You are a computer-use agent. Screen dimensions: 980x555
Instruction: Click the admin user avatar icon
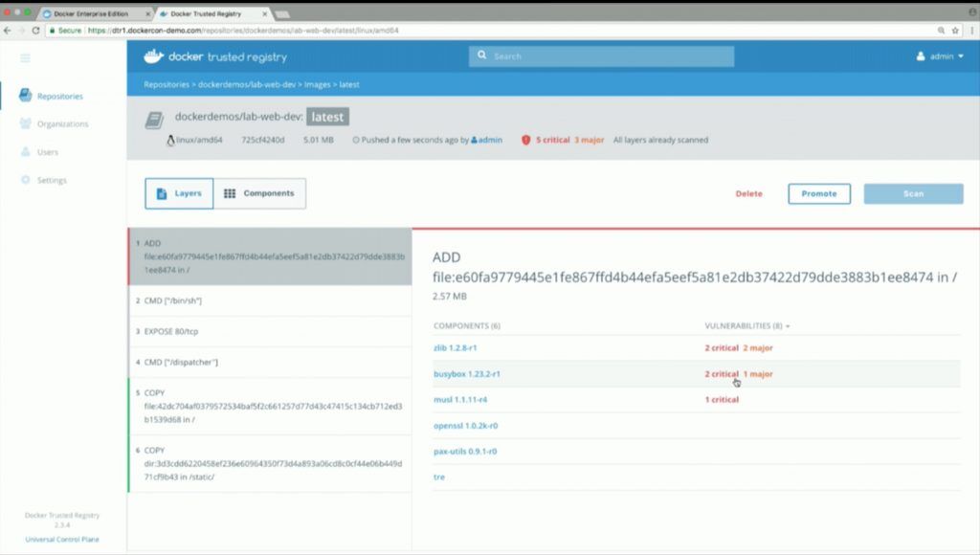pyautogui.click(x=921, y=56)
